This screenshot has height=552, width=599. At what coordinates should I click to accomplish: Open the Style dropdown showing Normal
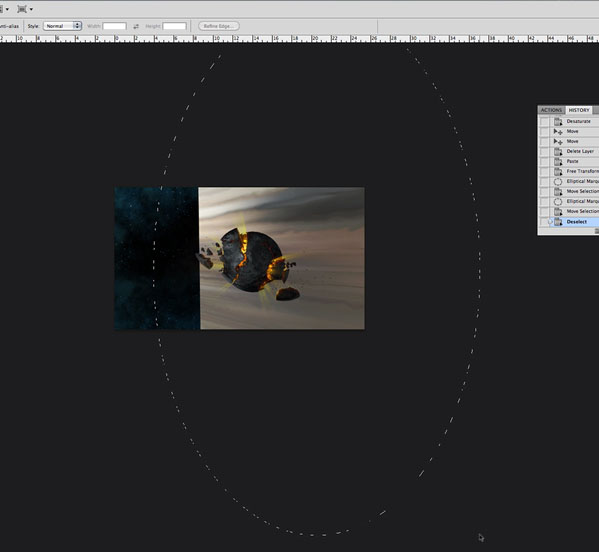(x=62, y=26)
